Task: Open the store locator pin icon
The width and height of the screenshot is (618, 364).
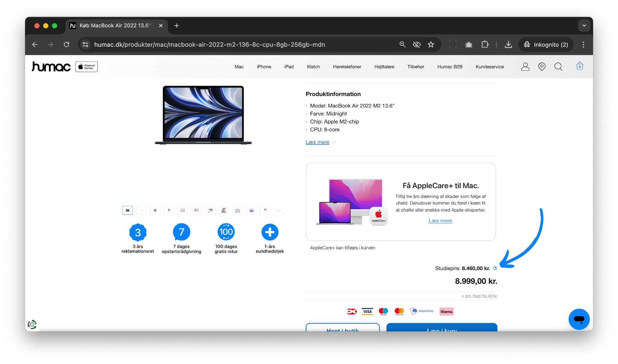Action: [542, 67]
